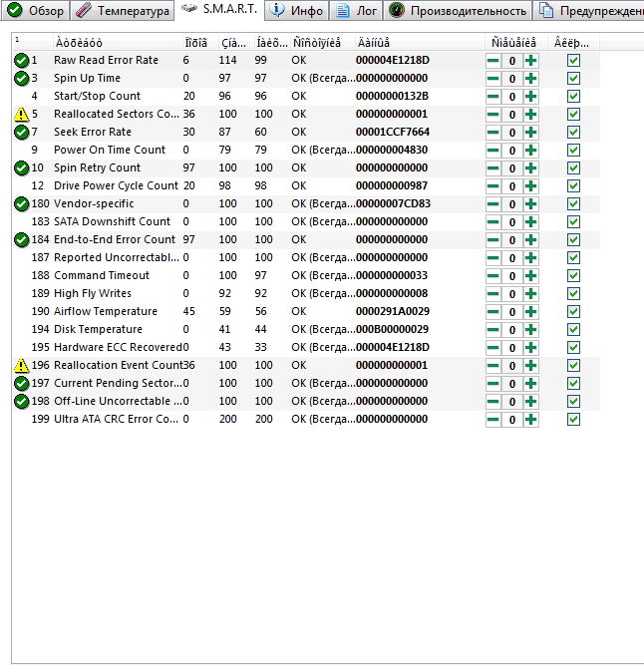644x665 pixels.
Task: Click the plus offset button for Disk Temperature
Action: tap(530, 330)
